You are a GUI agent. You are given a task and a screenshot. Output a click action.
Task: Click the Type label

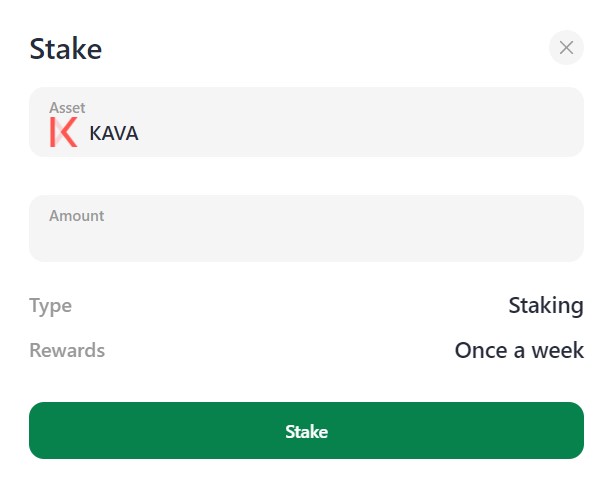coord(50,305)
